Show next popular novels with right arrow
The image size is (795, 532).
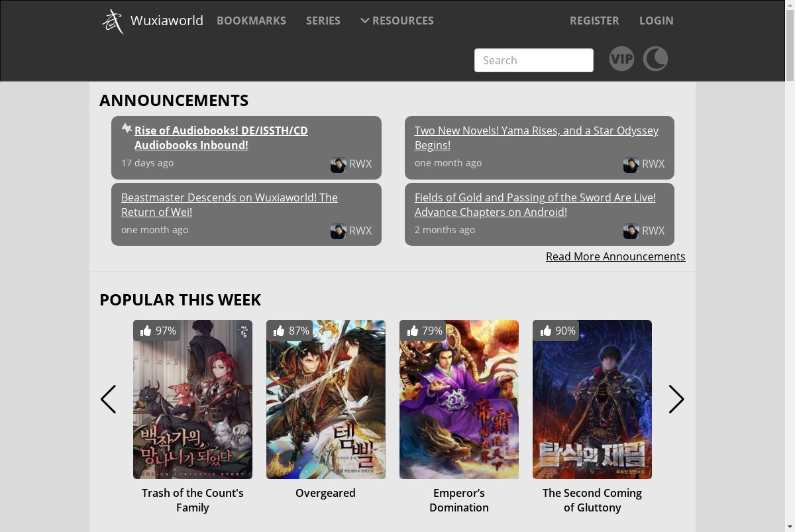(676, 399)
